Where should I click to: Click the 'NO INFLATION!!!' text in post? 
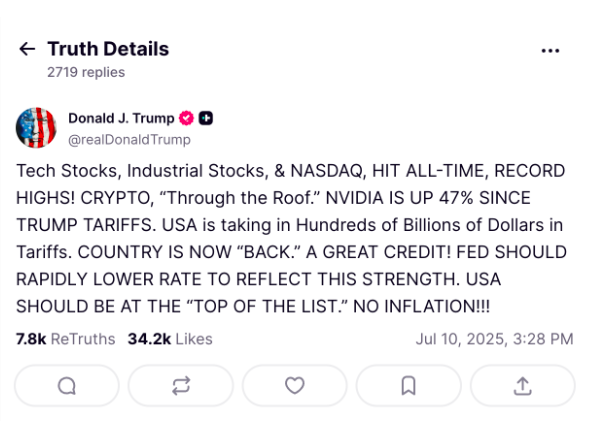(421, 306)
